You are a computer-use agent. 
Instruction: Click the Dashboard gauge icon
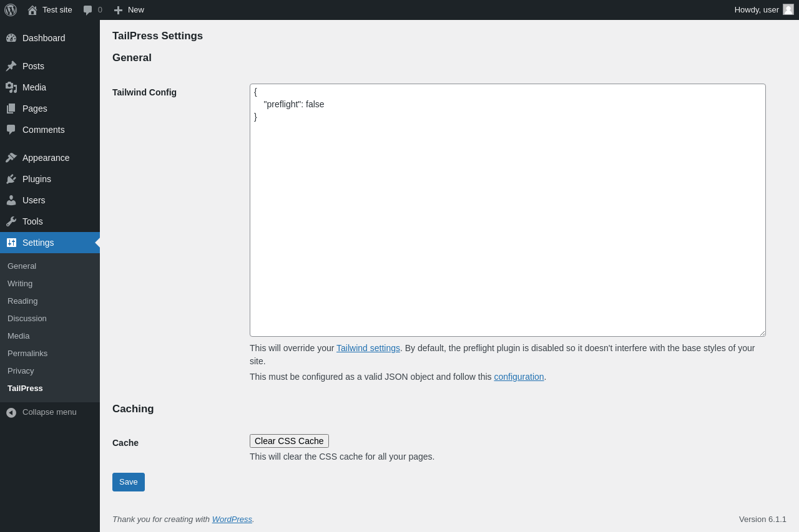tap(11, 38)
